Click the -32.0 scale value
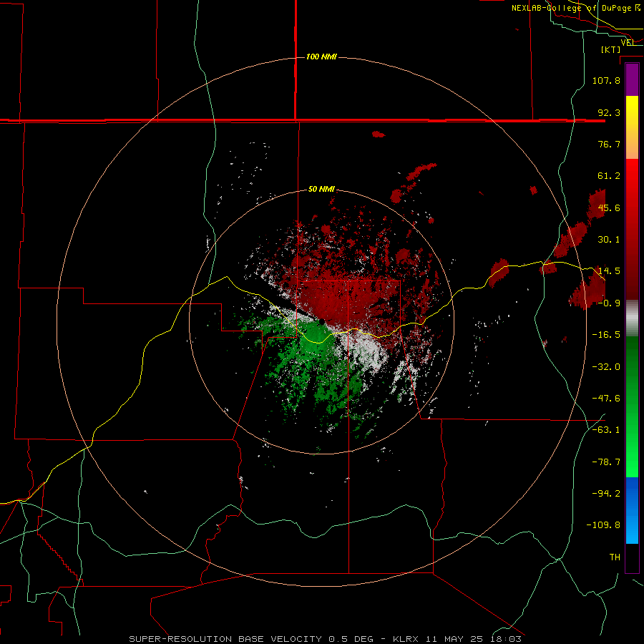The height and width of the screenshot is (644, 644). [606, 367]
